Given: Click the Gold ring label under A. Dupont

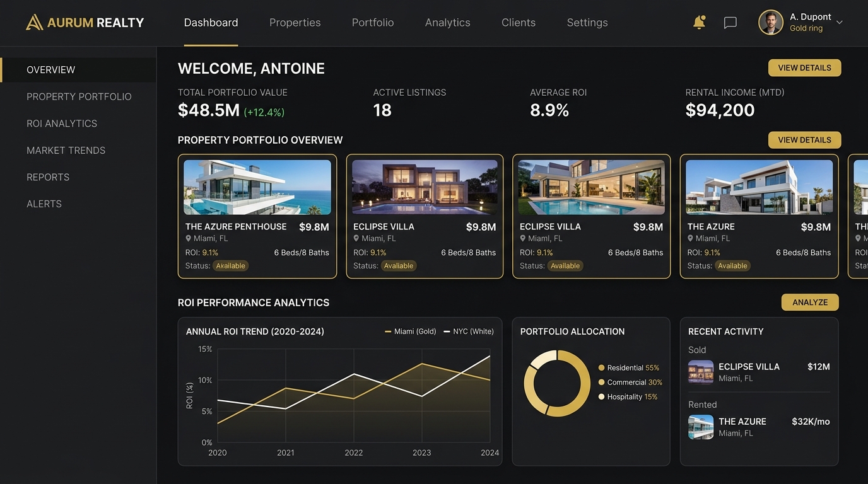Looking at the screenshot, I should point(806,28).
